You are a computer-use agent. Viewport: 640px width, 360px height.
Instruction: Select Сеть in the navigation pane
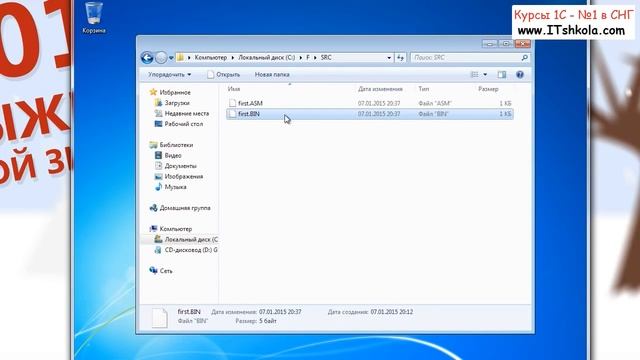tap(166, 271)
